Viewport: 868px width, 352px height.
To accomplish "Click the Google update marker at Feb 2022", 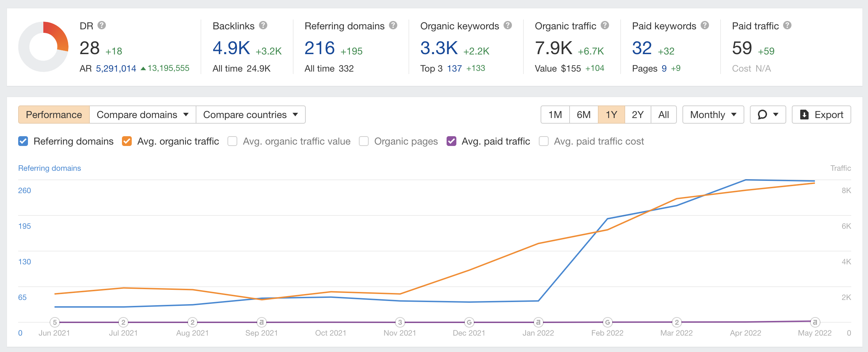I will click(x=607, y=322).
